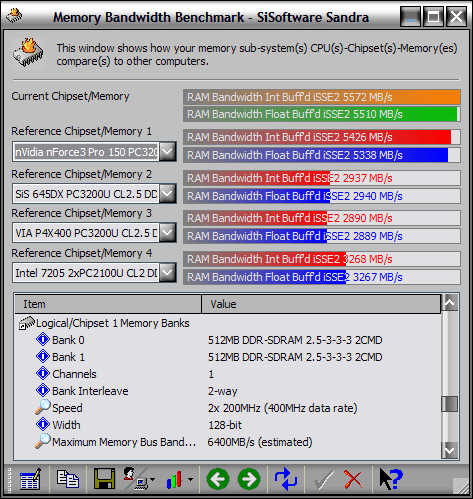Open the user and computer connection icon
473x499 pixels.
[137, 479]
